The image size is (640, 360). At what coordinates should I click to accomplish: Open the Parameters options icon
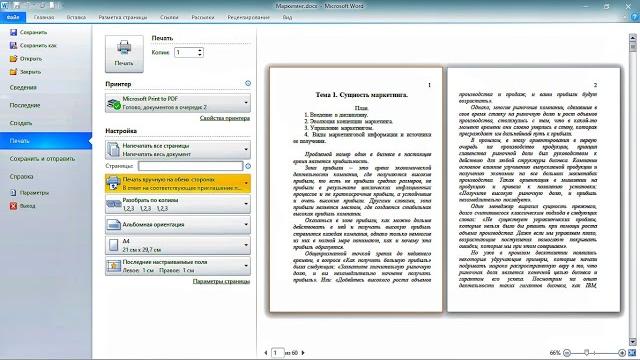coord(13,193)
